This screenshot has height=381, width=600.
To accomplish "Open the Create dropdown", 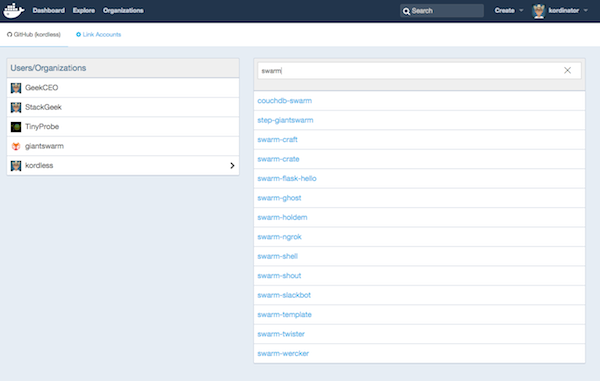I will [x=509, y=10].
